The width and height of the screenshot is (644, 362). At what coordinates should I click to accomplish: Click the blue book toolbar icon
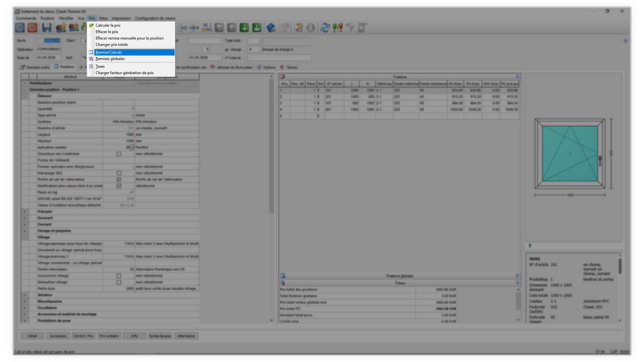(x=271, y=28)
